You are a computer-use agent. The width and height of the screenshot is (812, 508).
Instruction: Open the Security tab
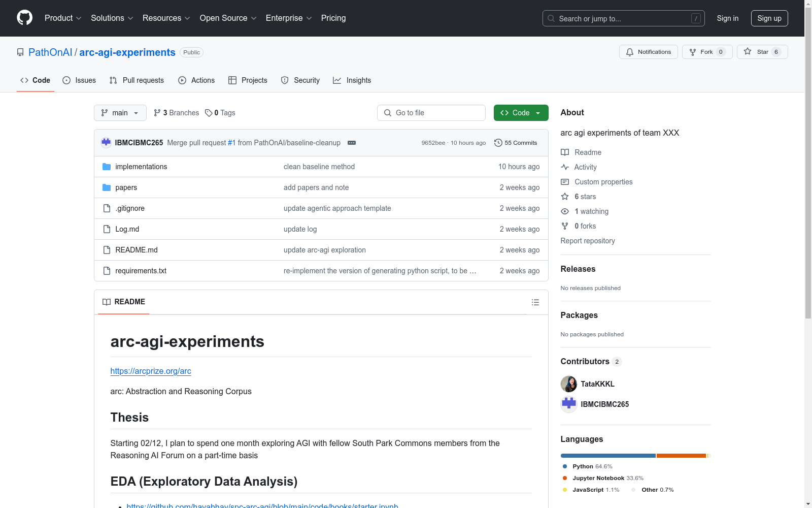click(300, 80)
